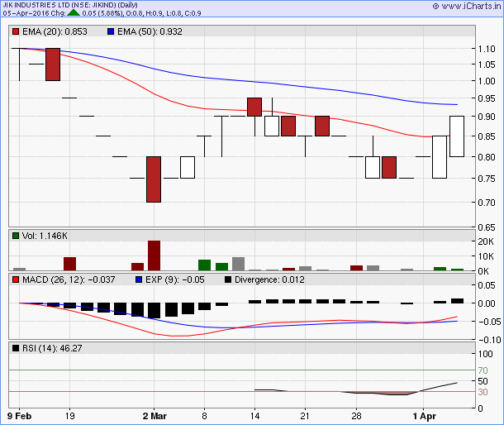Click the '1 Apr' date axis label
The image size is (504, 425).
(x=425, y=416)
